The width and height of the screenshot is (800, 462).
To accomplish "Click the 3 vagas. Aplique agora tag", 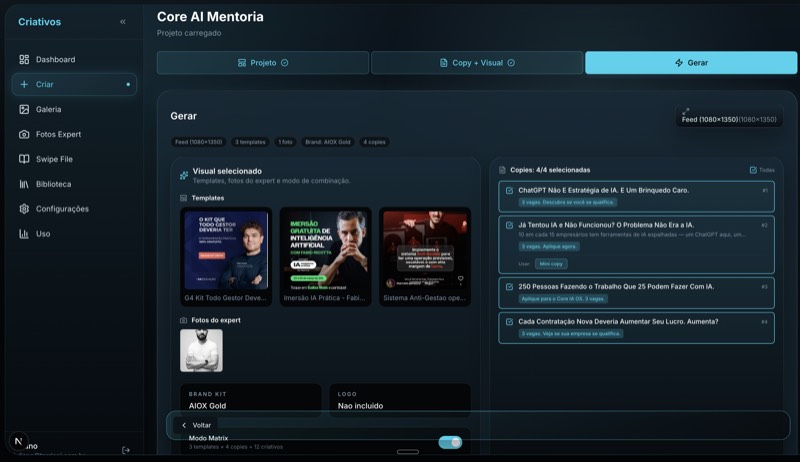I will point(549,246).
